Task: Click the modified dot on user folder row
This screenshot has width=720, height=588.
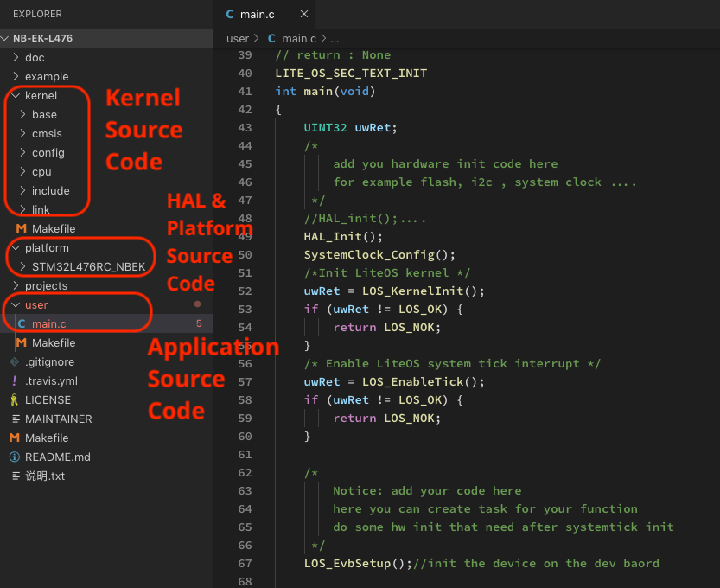Action: (x=197, y=304)
